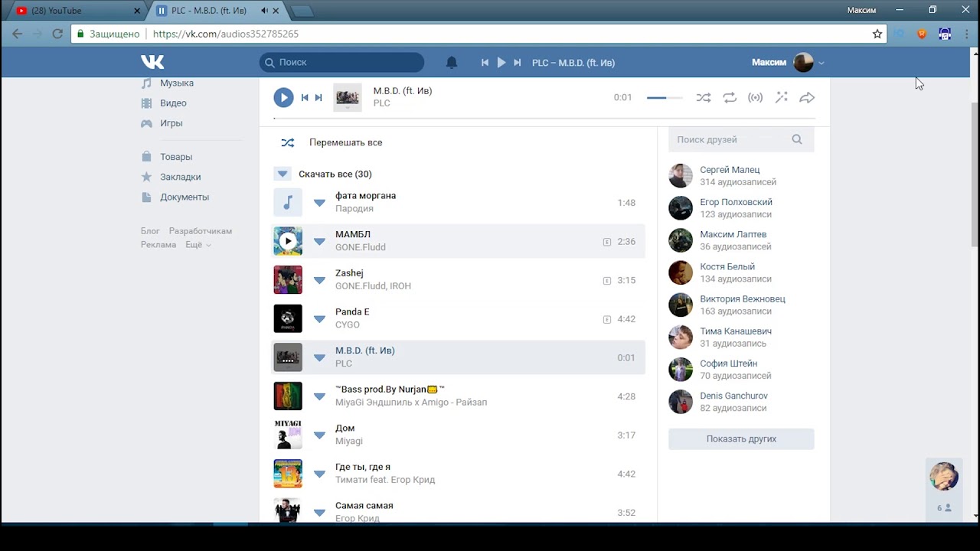The image size is (980, 551).
Task: Open Реклама footer link
Action: (x=158, y=245)
